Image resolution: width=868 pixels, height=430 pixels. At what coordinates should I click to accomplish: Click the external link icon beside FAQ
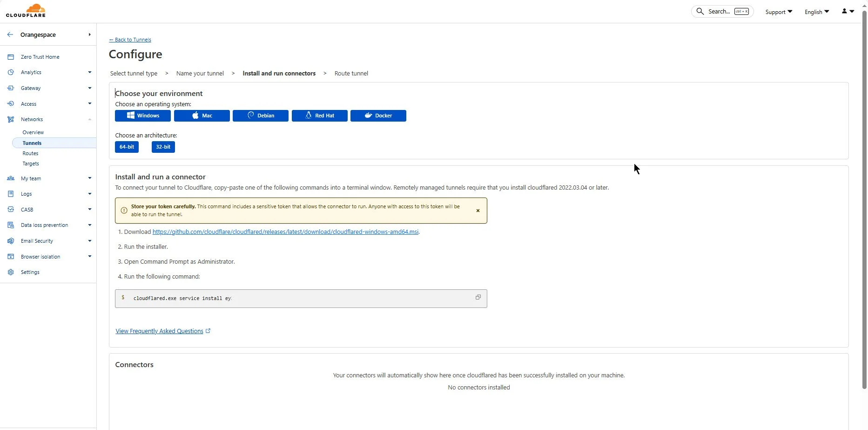click(x=208, y=331)
